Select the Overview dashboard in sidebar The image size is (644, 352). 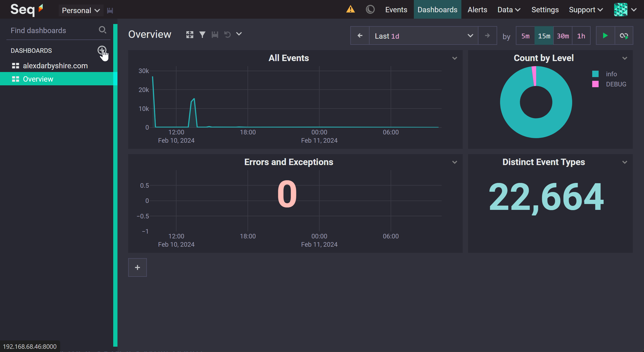click(x=57, y=79)
